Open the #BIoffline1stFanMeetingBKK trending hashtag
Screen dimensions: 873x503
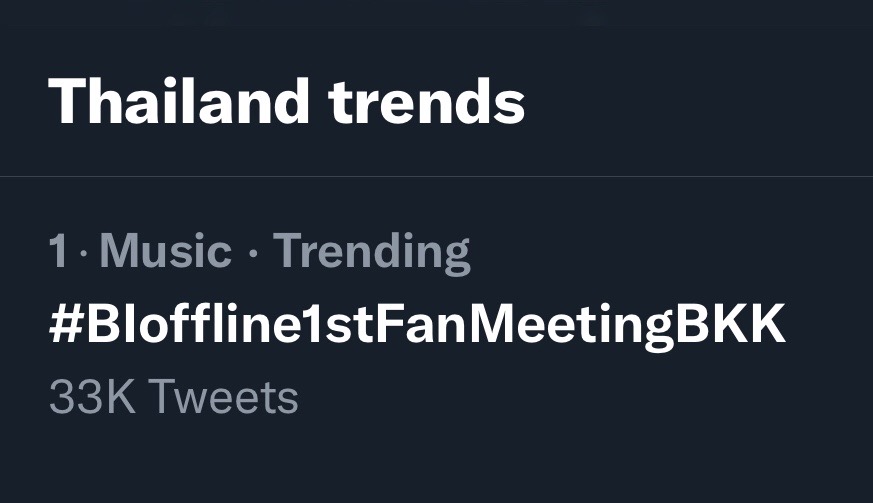[x=418, y=326]
